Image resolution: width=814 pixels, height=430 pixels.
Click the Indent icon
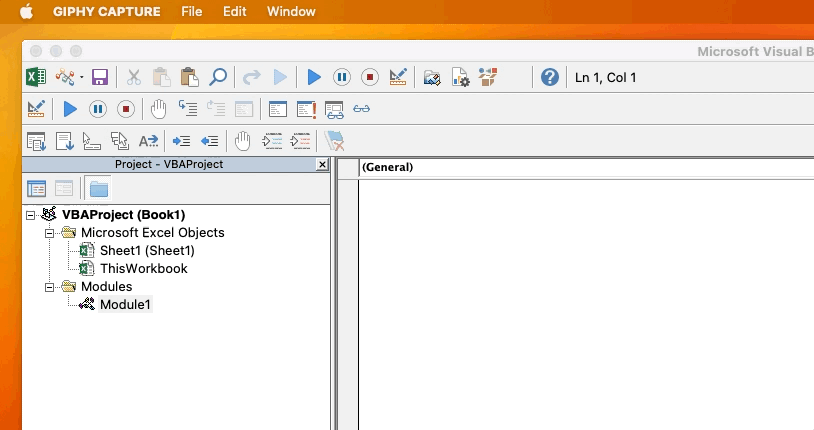tap(181, 141)
